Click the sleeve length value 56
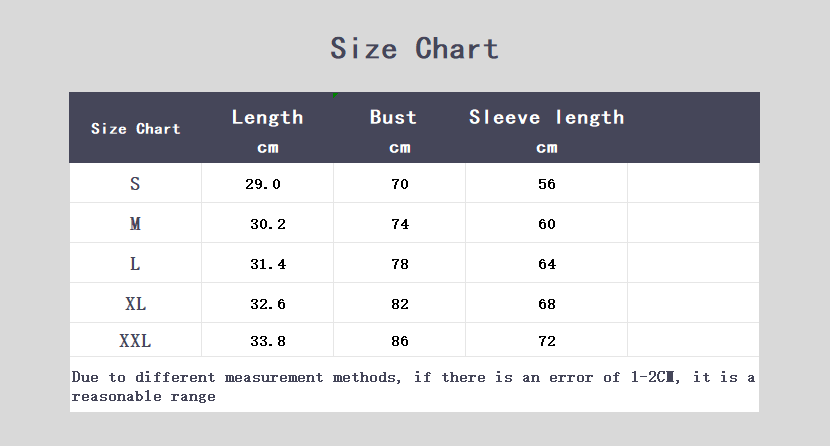 coord(547,184)
